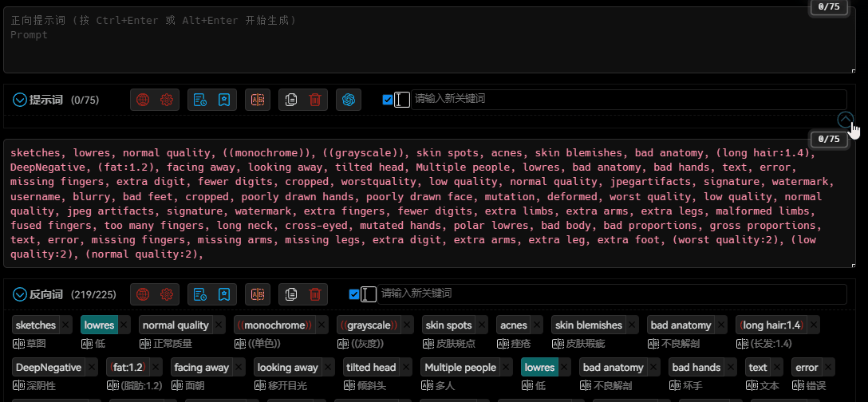Click the globe language icon in 提示词 toolbar
This screenshot has width=868, height=402.
click(143, 100)
